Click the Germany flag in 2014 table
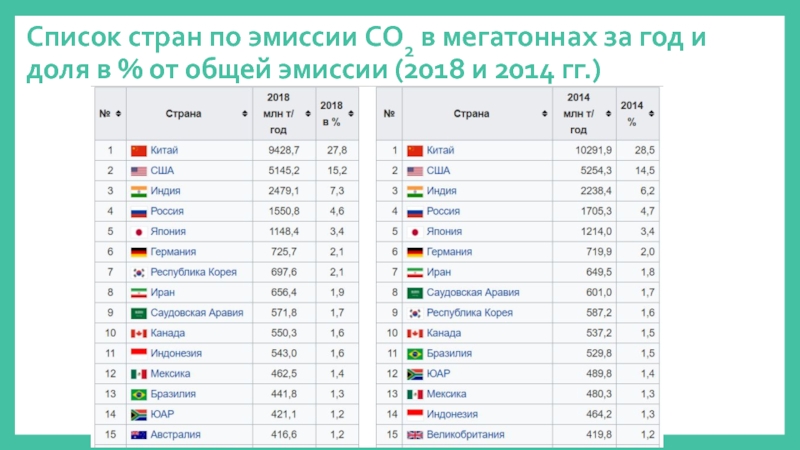The width and height of the screenshot is (800, 450). click(415, 252)
